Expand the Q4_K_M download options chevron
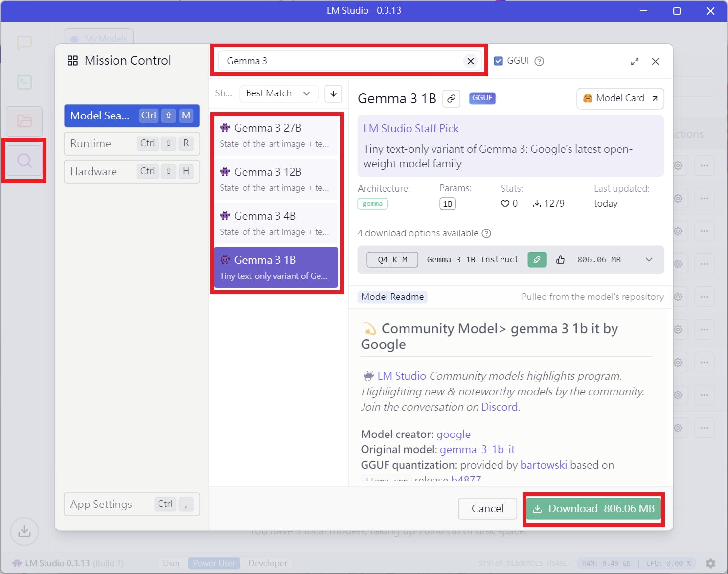The height and width of the screenshot is (574, 728). pos(649,260)
